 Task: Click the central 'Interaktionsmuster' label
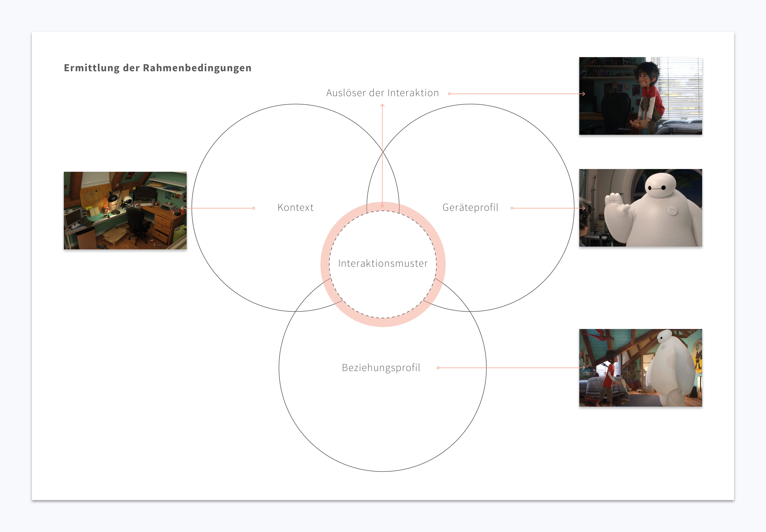[x=383, y=263]
